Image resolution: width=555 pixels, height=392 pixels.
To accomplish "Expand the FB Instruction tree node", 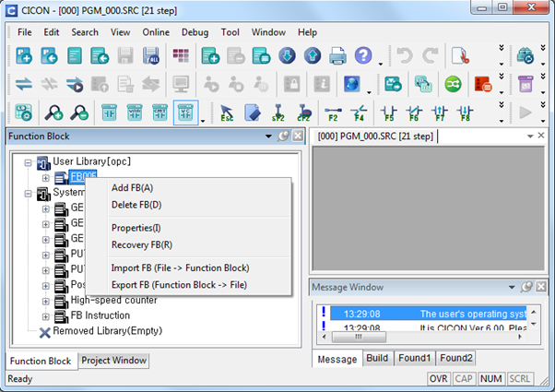I will tap(46, 315).
